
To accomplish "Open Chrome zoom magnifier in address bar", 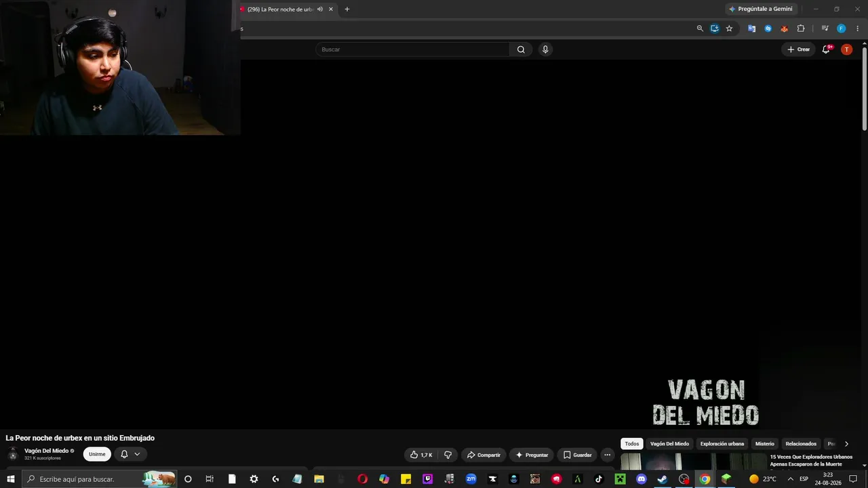I will (700, 28).
